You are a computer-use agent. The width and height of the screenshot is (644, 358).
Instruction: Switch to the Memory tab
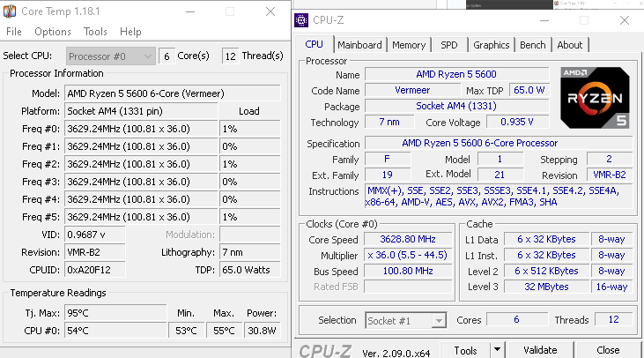pos(409,45)
